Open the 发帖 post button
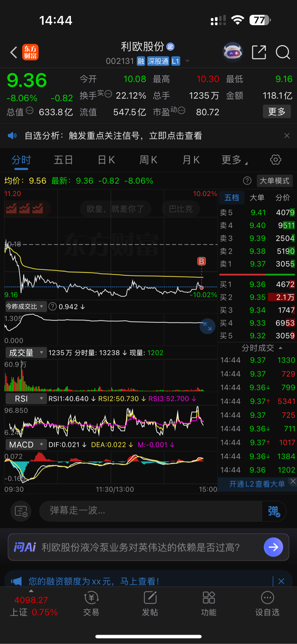The width and height of the screenshot is (297, 644). (x=150, y=603)
